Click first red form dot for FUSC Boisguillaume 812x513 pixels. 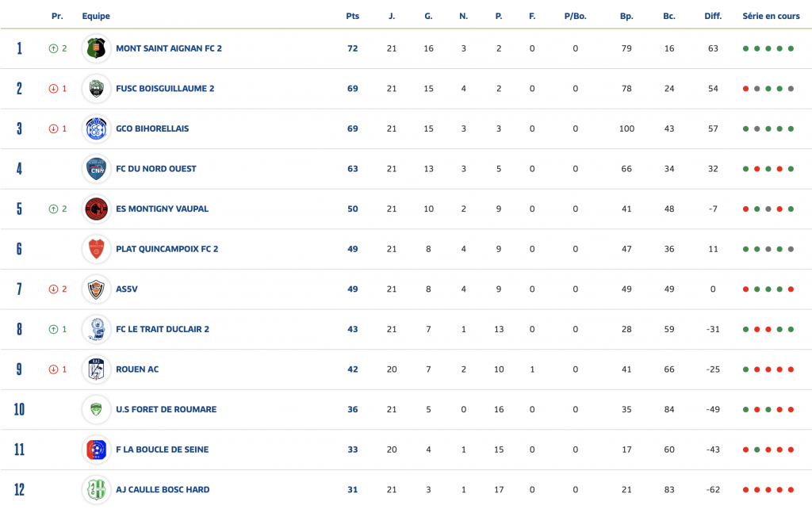click(745, 89)
